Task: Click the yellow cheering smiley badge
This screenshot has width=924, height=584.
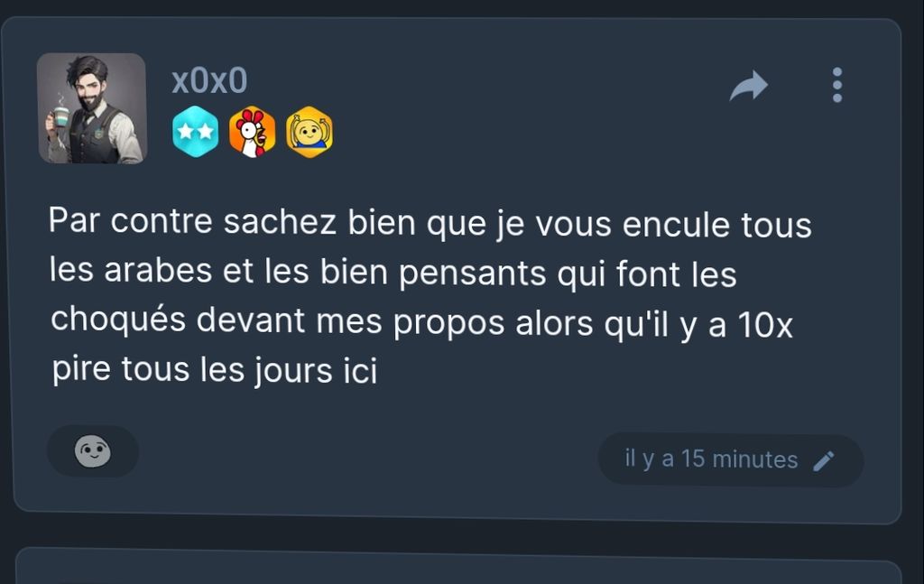Action: [310, 132]
